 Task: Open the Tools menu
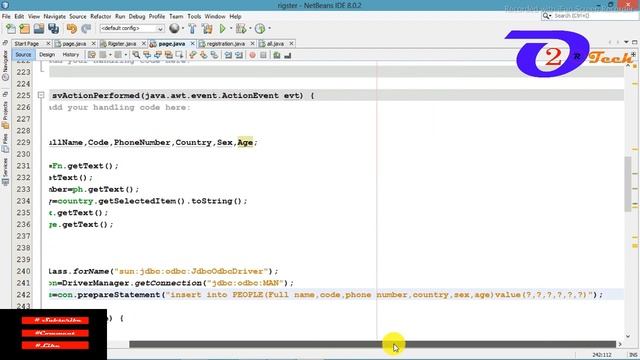tap(194, 16)
